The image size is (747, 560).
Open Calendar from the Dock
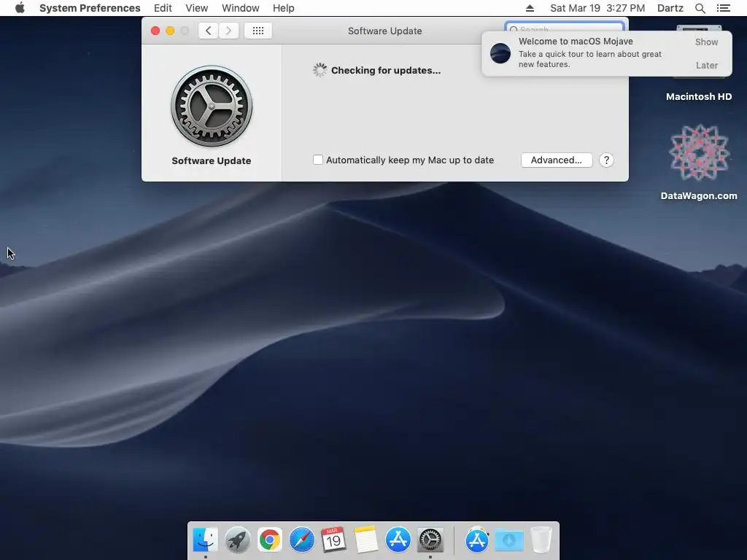coord(333,540)
